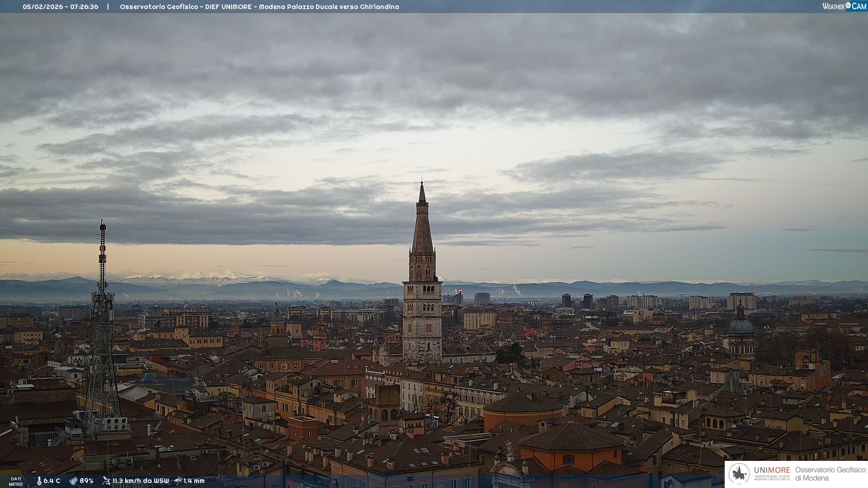Click the 05/02/2026 date stamp
The width and height of the screenshot is (868, 488).
click(42, 7)
